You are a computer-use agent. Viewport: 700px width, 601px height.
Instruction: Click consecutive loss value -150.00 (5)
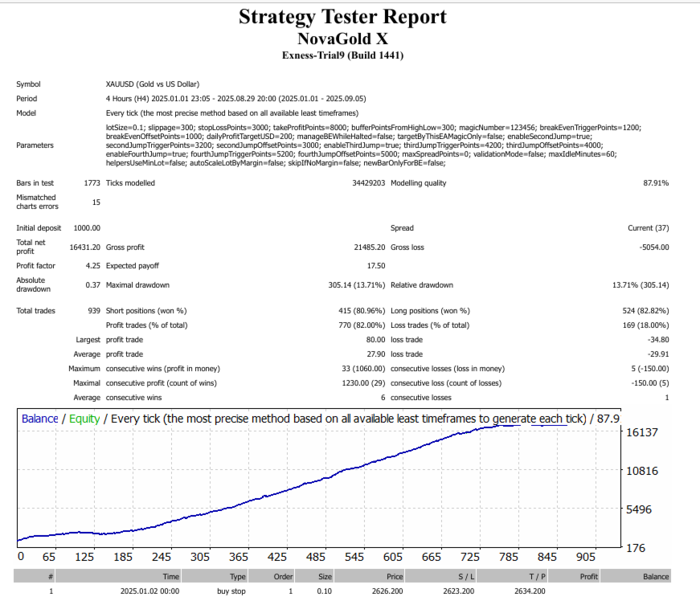pyautogui.click(x=649, y=383)
